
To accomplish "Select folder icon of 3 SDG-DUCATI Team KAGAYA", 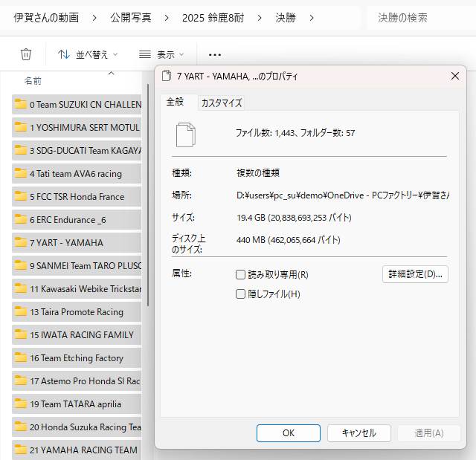I will (x=21, y=150).
